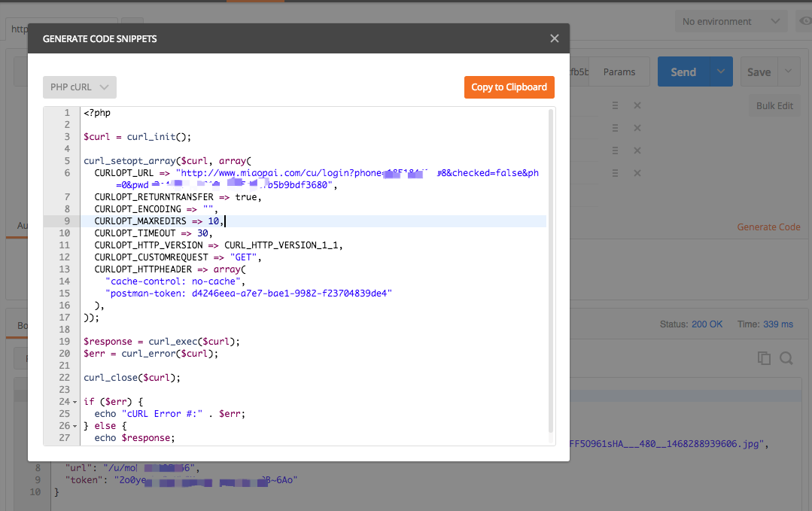Delete the first header row with X

click(637, 106)
